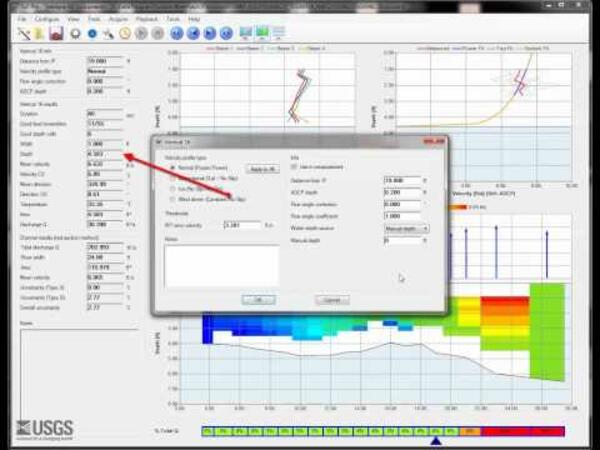Click the yellow clock toolbar icon
Image resolution: width=600 pixels, height=450 pixels.
click(x=128, y=32)
